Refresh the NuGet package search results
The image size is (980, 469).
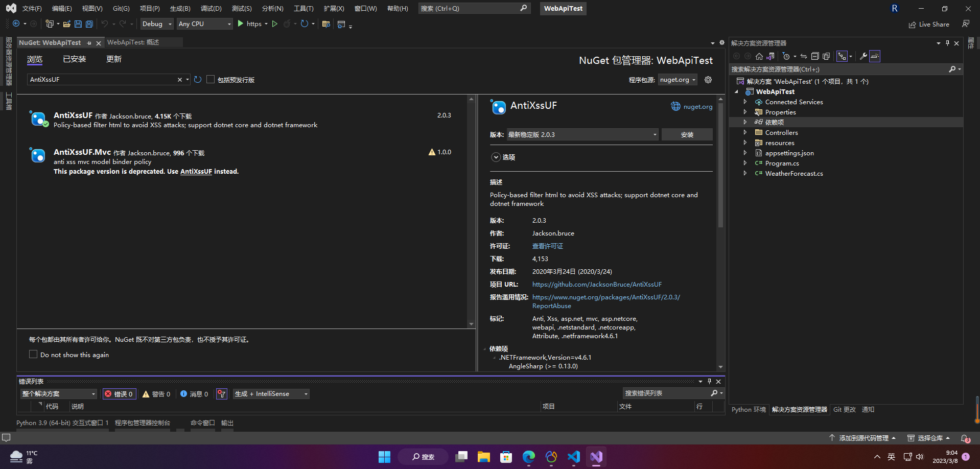point(198,80)
